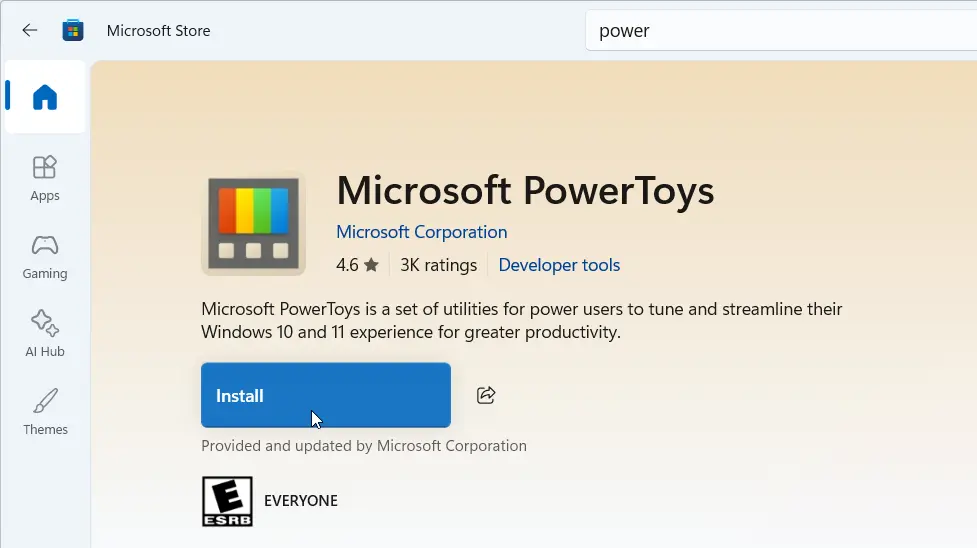Screen dimensions: 977x548
Task: Open the AI Hub section
Action: (x=45, y=334)
